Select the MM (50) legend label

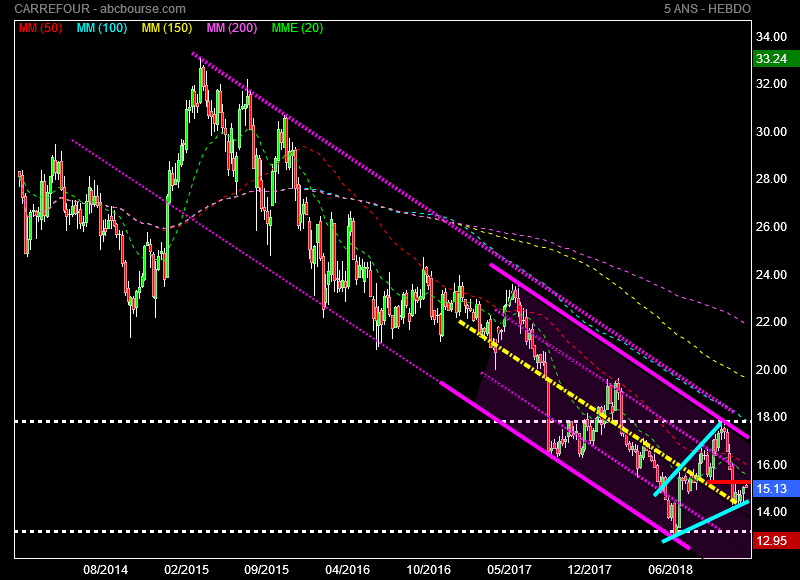pos(40,28)
